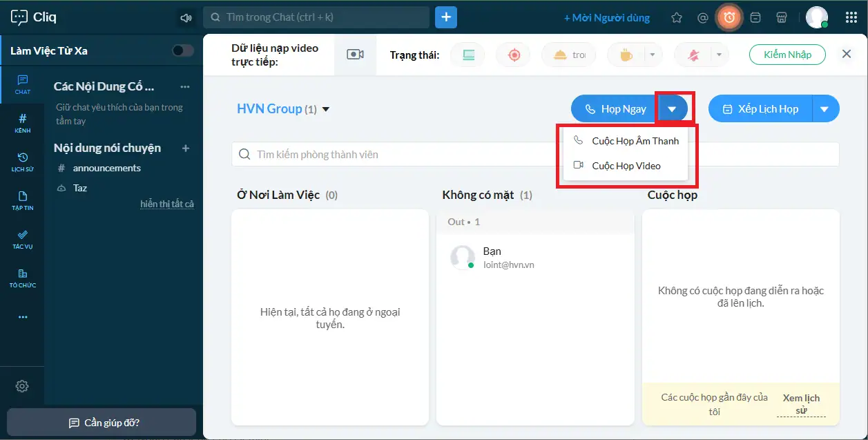Open the reminders alarm icon in the header
Viewport: 868px width, 440px height.
coord(729,17)
